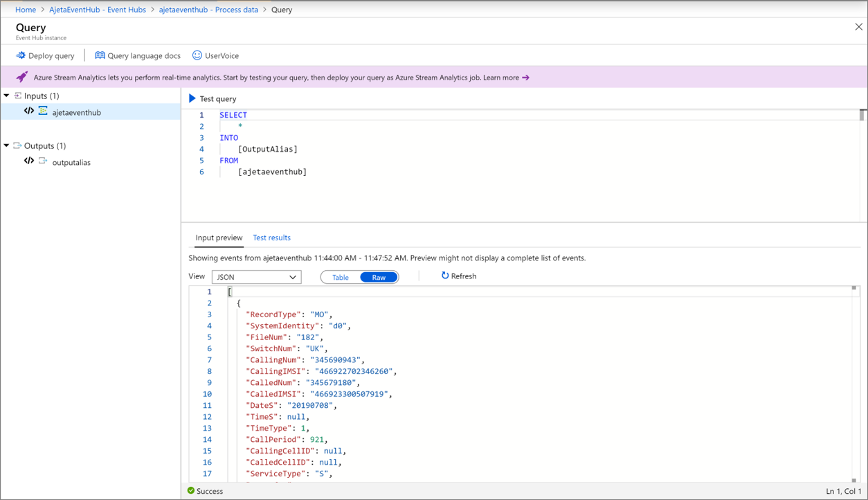
Task: Switch preview to Table view
Action: 341,277
